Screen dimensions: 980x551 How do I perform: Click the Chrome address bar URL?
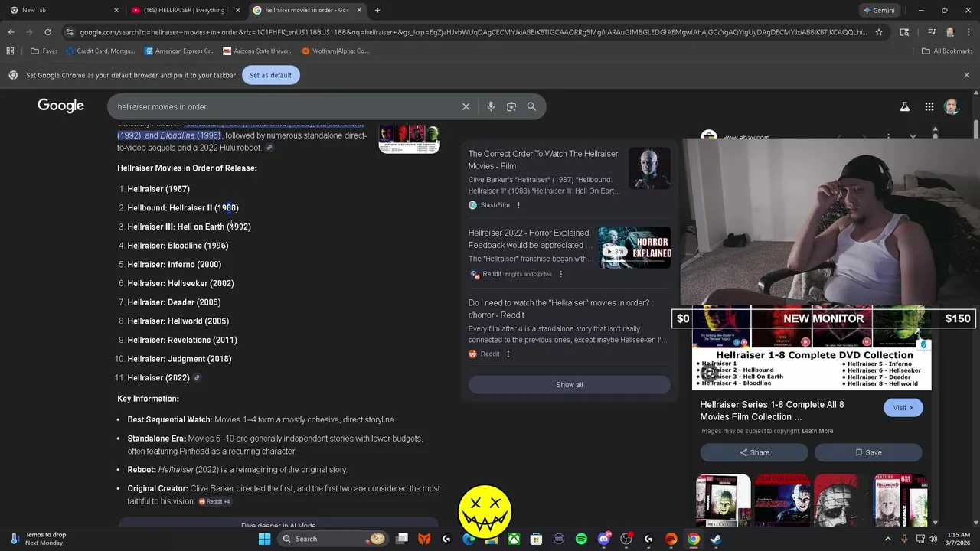[473, 32]
